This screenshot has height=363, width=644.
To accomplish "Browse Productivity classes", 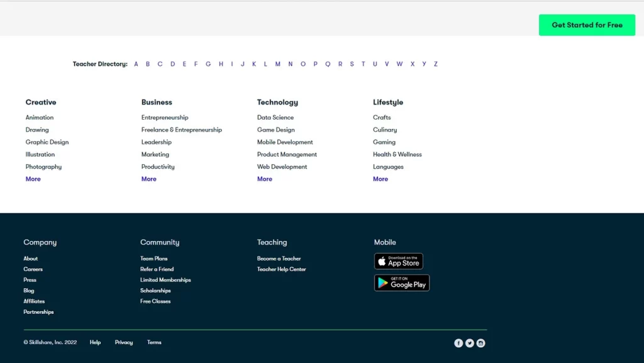I will (158, 167).
